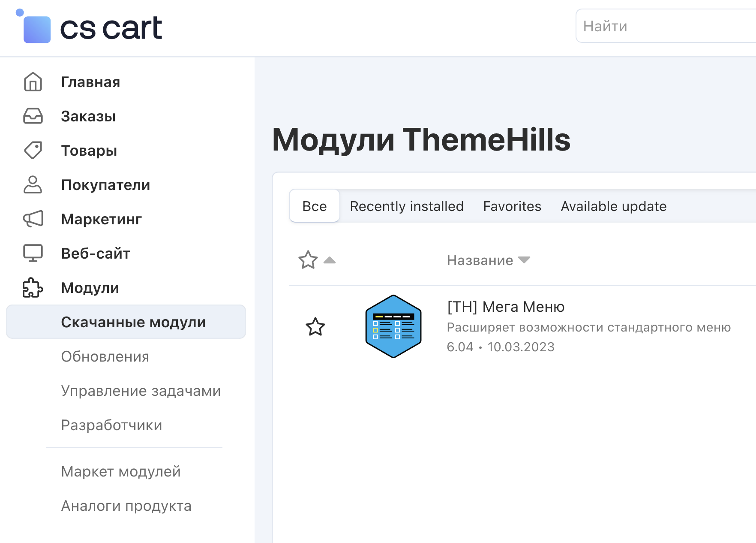756x543 pixels.
Task: Click the Маркетинг megaphone icon
Action: [x=33, y=219]
